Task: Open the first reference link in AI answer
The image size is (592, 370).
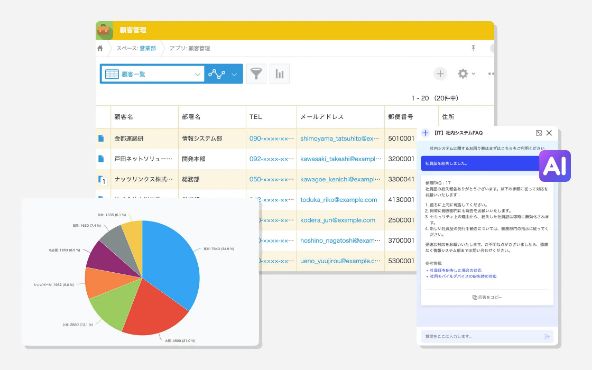Action: click(x=455, y=270)
